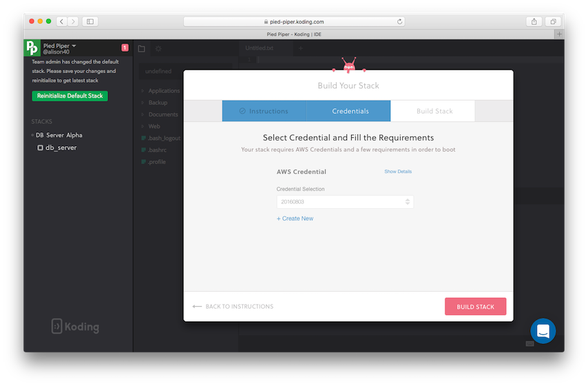588x386 pixels.
Task: Open the chat support bubble
Action: [x=543, y=331]
